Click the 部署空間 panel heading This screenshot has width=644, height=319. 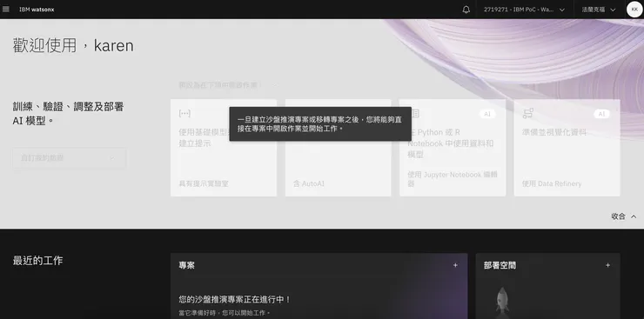[x=500, y=265]
